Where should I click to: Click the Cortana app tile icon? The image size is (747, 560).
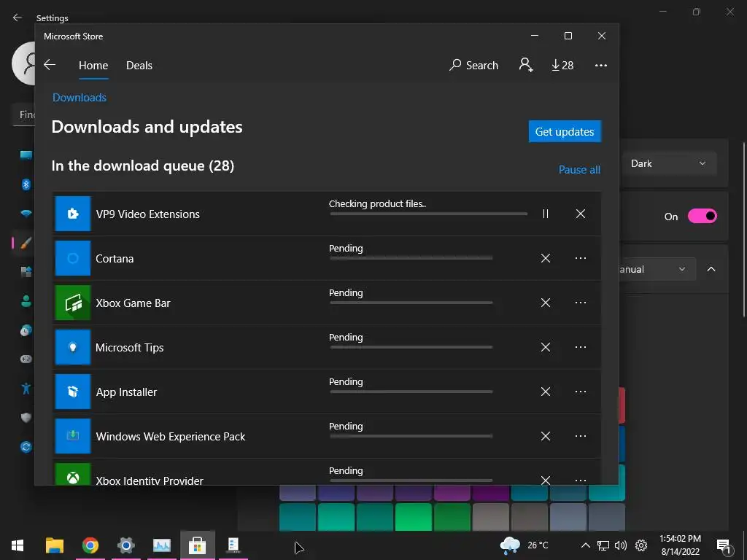[73, 258]
